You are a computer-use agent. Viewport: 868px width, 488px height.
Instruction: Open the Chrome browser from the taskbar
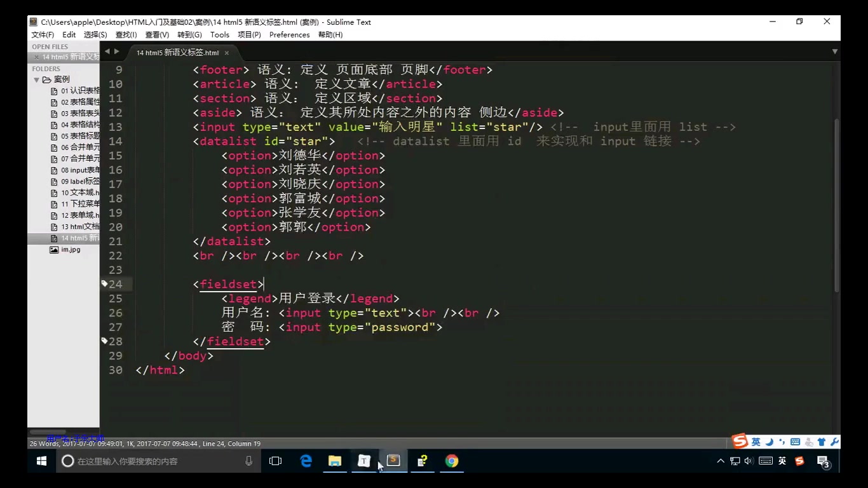(x=451, y=461)
